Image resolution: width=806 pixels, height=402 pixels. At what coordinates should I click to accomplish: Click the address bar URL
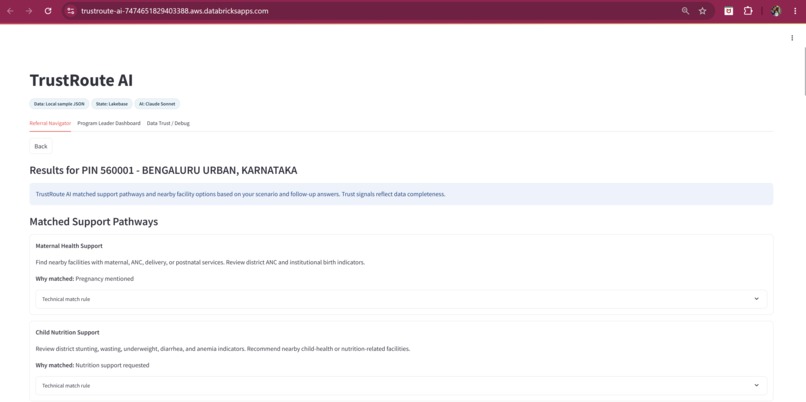pyautogui.click(x=174, y=11)
